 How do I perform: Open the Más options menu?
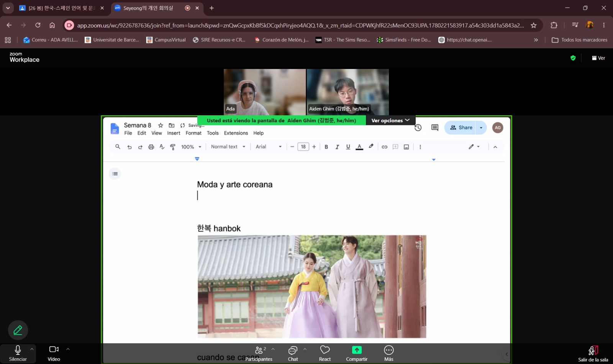pos(389,353)
